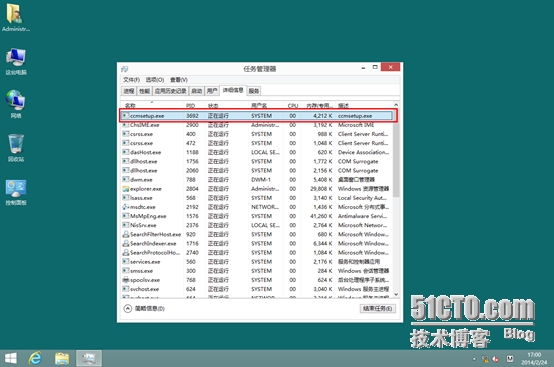
Task: Click the SearchIndexer.exe process icon
Action: (126, 243)
